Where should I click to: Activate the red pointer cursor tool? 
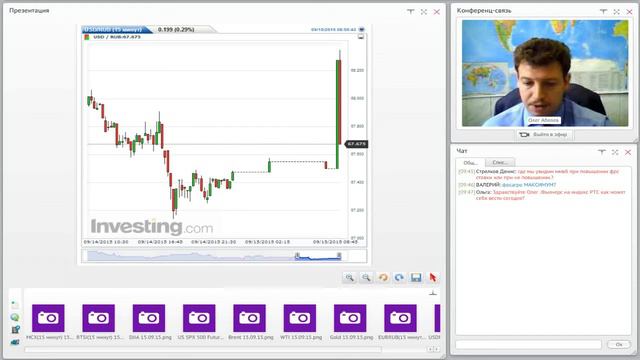433,278
